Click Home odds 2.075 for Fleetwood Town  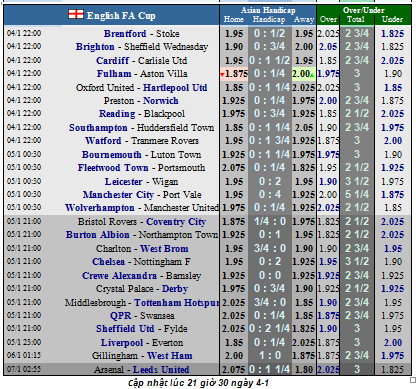click(234, 168)
